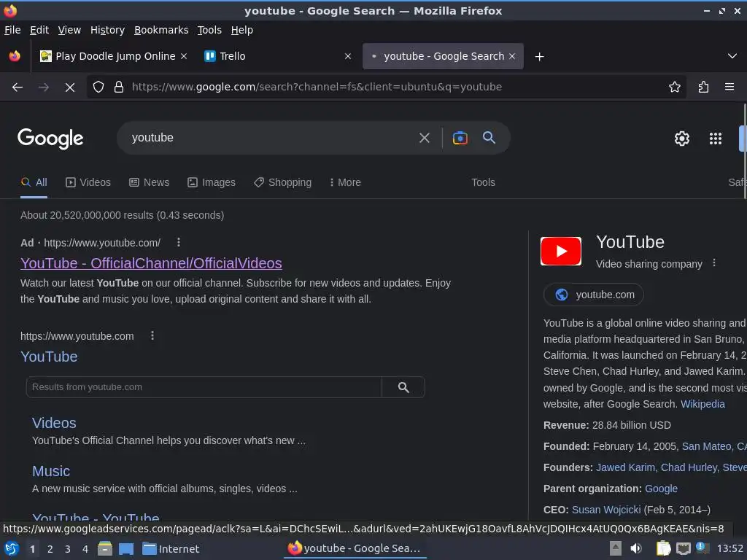Bookmark this page with the star icon
This screenshot has width=747, height=560.
click(675, 87)
